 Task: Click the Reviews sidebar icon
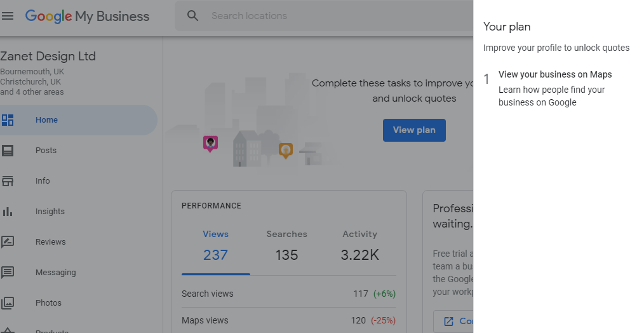pos(8,242)
